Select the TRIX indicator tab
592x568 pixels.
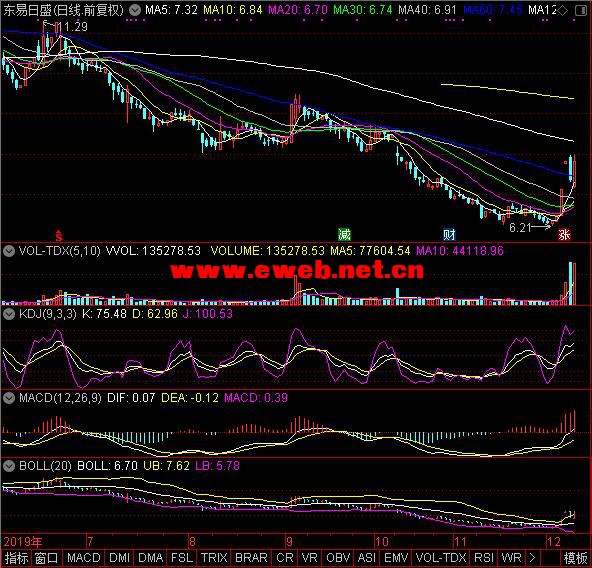click(214, 558)
